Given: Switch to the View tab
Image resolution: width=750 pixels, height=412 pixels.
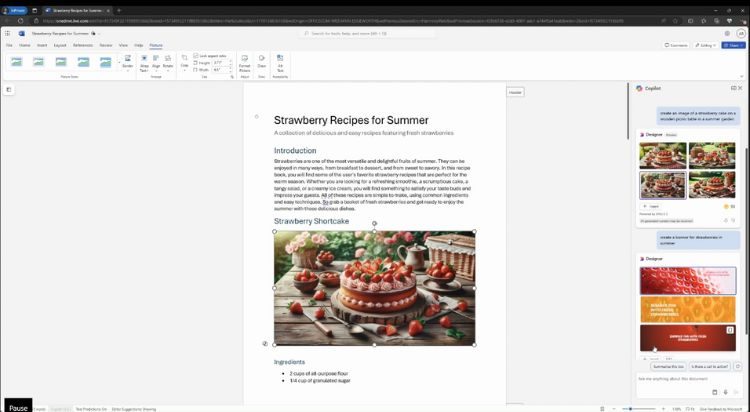Looking at the screenshot, I should click(123, 45).
